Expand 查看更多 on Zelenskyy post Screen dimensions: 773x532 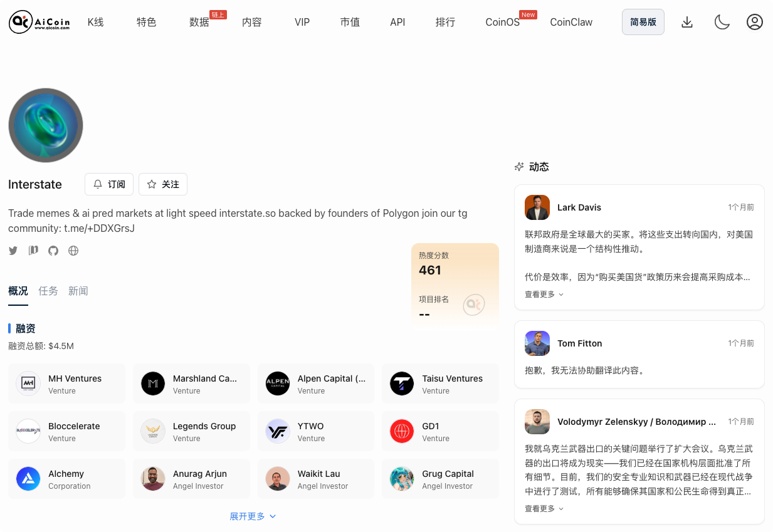[544, 508]
